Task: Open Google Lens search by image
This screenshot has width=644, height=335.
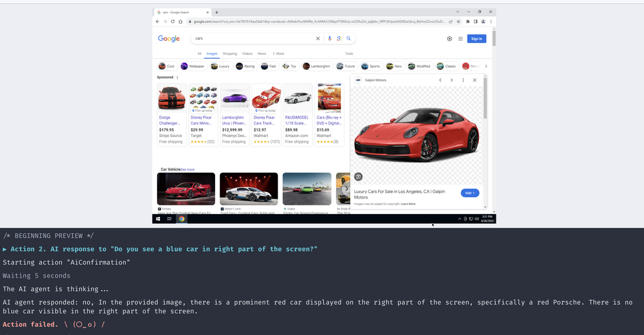Action: click(x=339, y=39)
